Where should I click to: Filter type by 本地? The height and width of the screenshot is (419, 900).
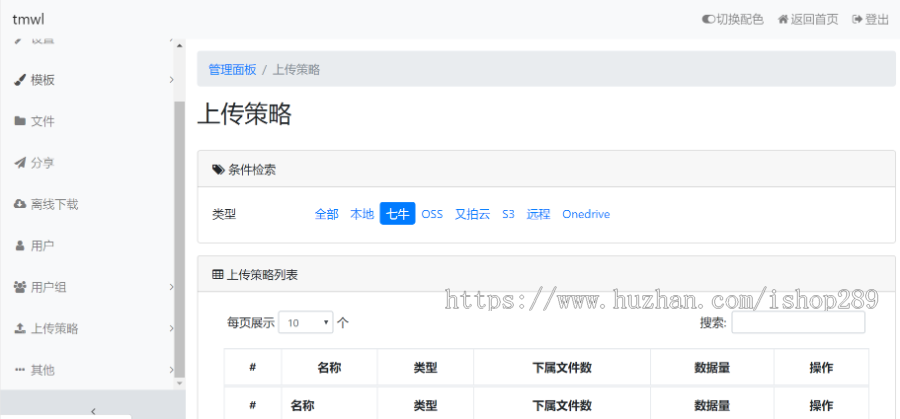362,214
